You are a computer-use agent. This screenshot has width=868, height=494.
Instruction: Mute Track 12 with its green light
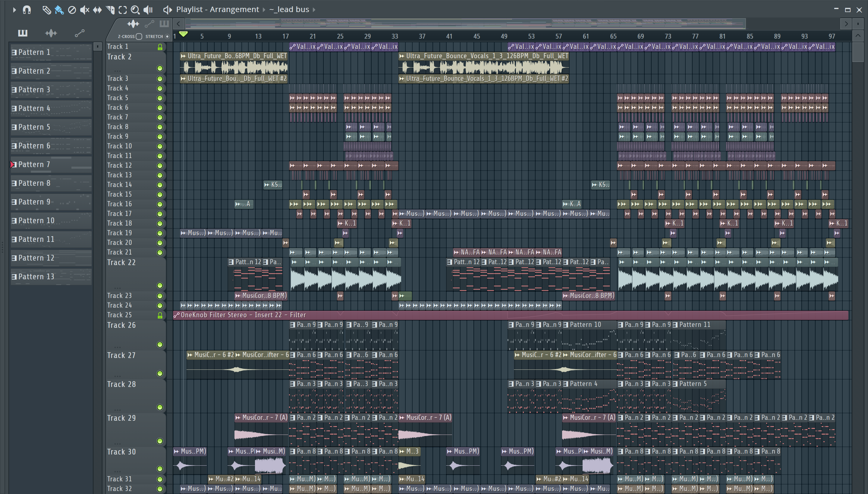click(x=160, y=166)
